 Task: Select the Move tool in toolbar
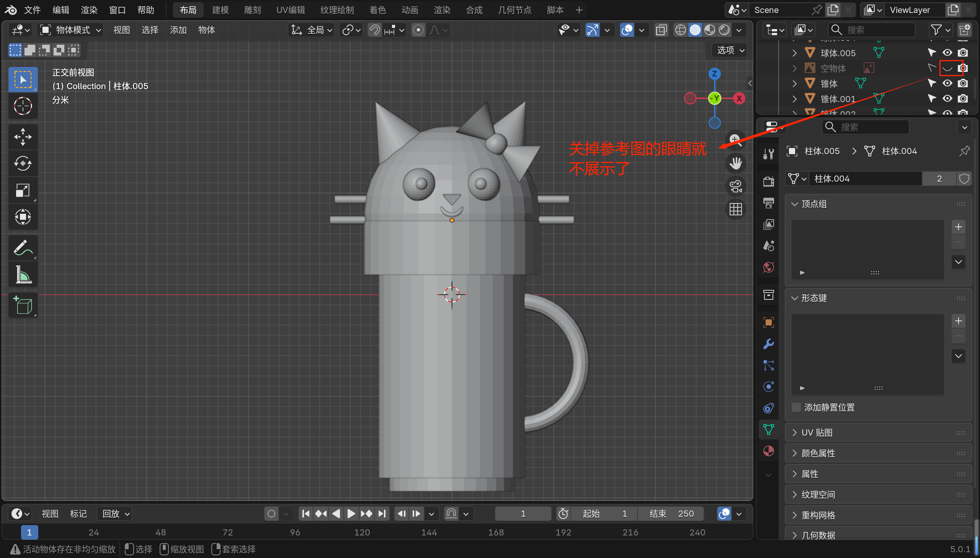click(x=23, y=137)
